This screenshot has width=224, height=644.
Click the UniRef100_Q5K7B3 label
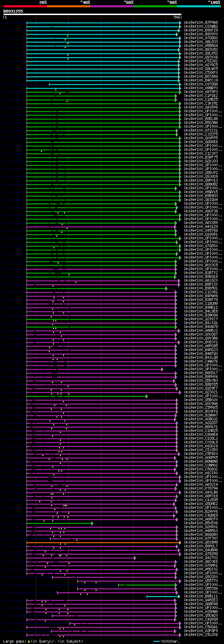[201, 381]
